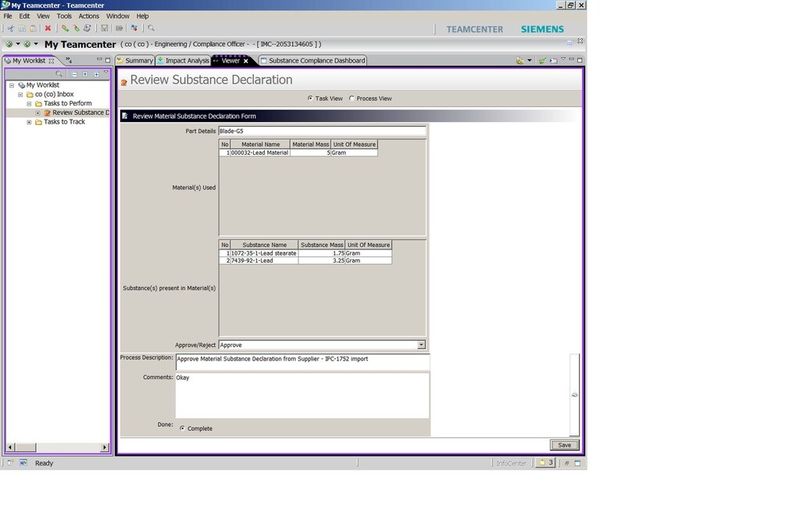Click the collapse-all minus icon in Worklist toolbar
Image resolution: width=800 pixels, height=516 pixels.
point(74,74)
